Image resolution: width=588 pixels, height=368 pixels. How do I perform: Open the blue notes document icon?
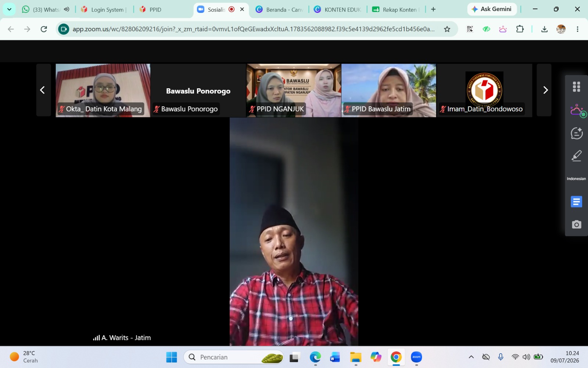tap(576, 202)
